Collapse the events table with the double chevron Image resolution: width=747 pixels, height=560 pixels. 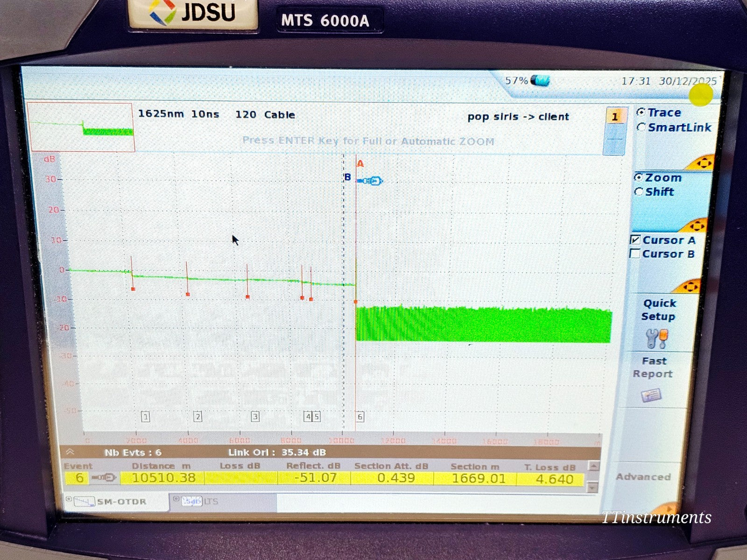71,452
